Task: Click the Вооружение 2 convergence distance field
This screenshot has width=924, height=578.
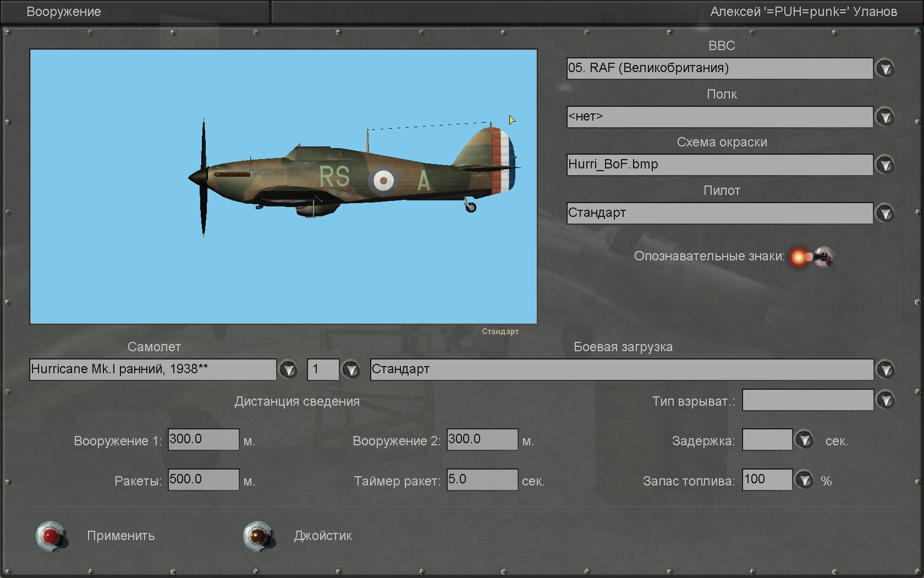Action: tap(482, 439)
